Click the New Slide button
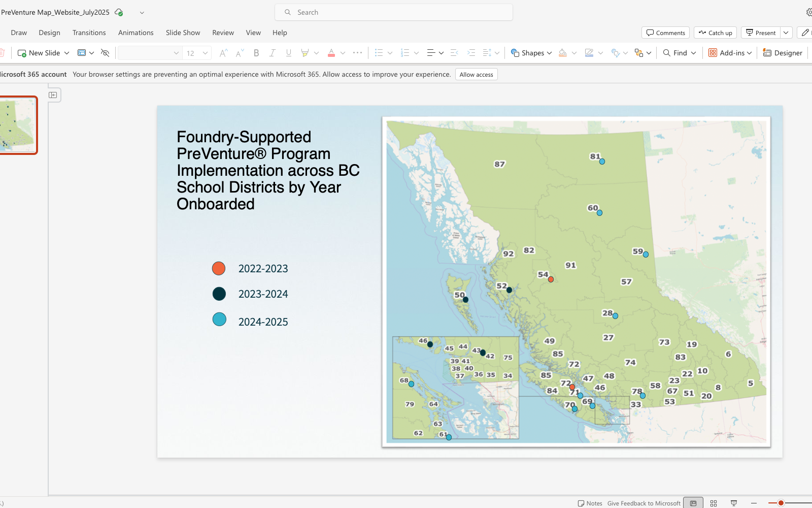 (x=39, y=53)
